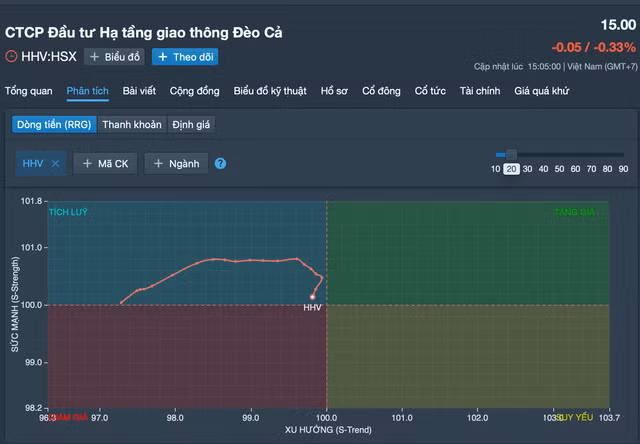
Task: Open the Tổng quan tab
Action: coord(29,91)
